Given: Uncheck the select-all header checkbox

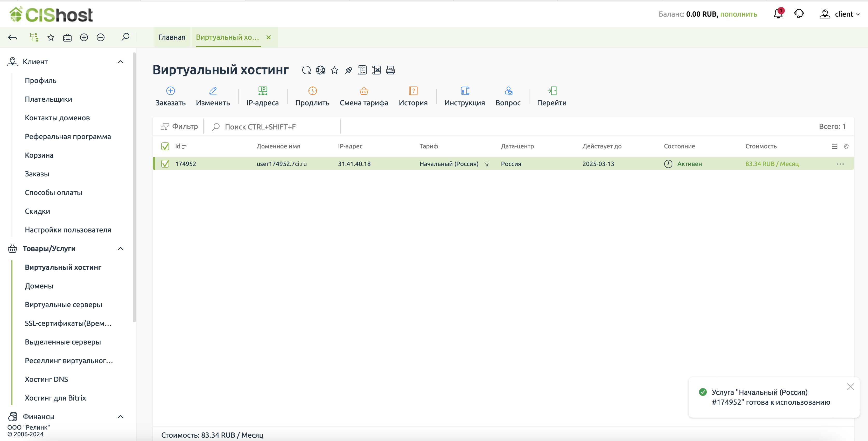Looking at the screenshot, I should coord(165,146).
